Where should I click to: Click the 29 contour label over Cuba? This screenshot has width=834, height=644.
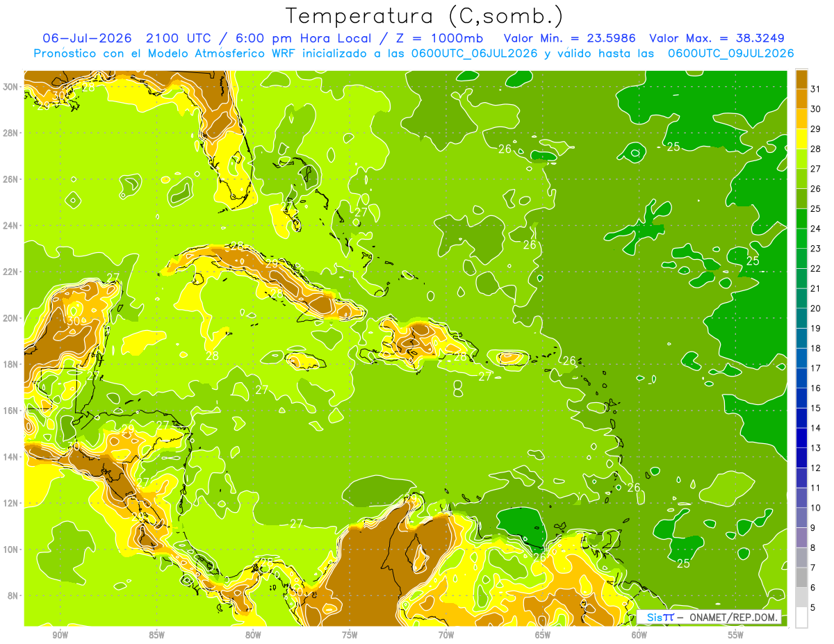tap(272, 264)
